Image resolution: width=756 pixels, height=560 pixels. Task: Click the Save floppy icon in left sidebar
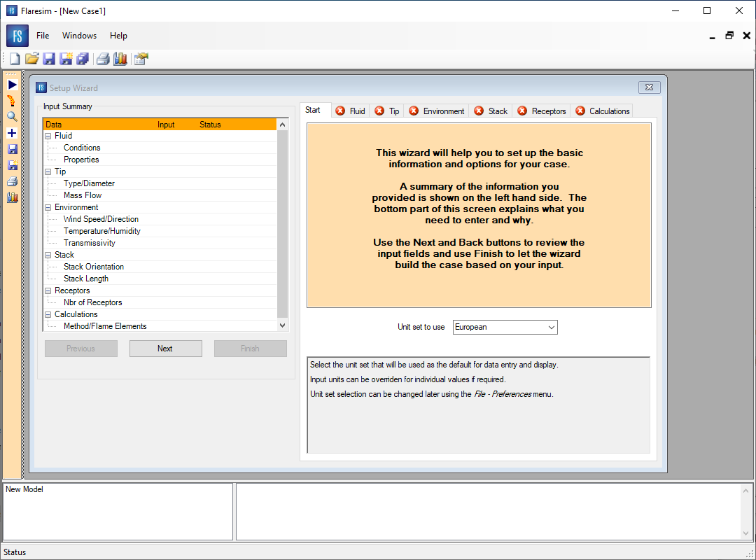[13, 149]
